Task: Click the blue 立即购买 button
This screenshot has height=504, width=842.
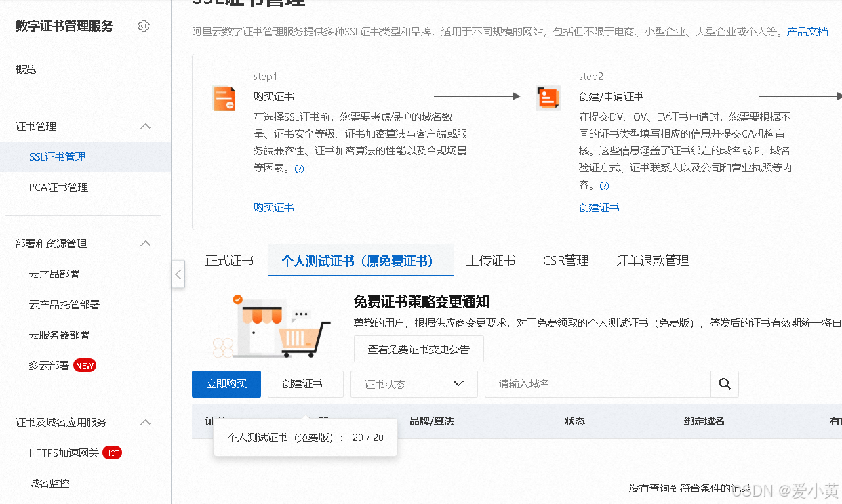Action: pyautogui.click(x=226, y=384)
